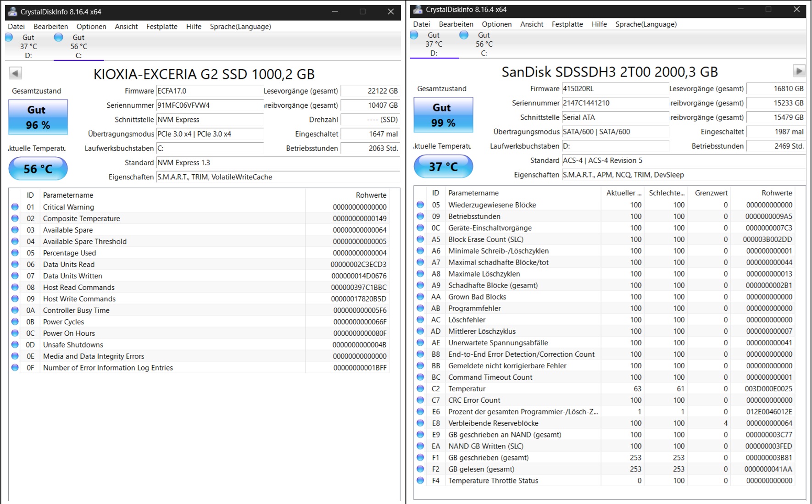
Task: Select the C: drive status orb in left window
Action: pyautogui.click(x=58, y=37)
